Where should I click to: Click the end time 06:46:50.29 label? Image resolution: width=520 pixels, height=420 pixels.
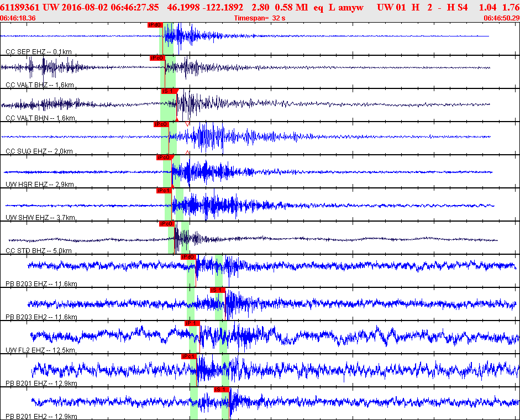coord(501,18)
